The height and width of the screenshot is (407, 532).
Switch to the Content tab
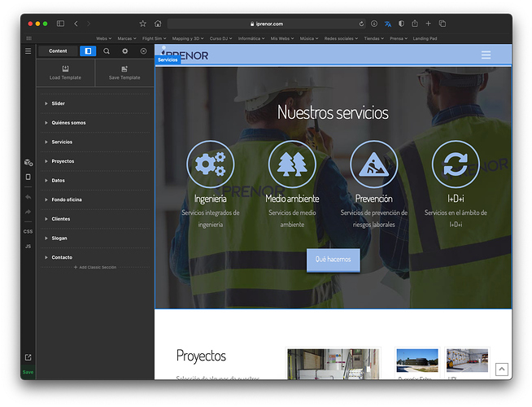(x=58, y=51)
